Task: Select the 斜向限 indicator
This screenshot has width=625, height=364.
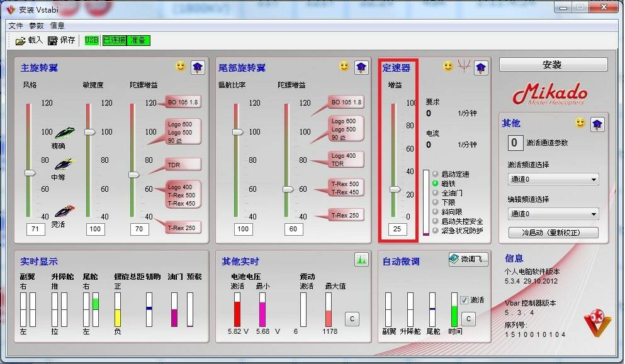Action: [436, 212]
